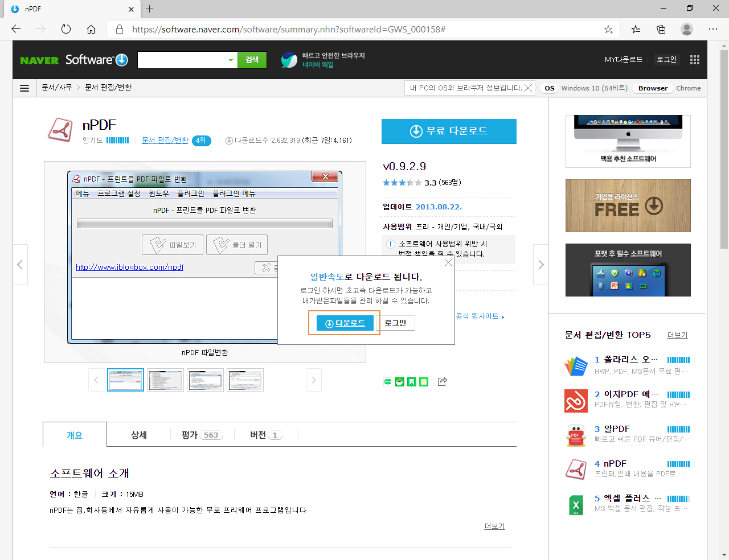Open a new browser tab

point(150,9)
